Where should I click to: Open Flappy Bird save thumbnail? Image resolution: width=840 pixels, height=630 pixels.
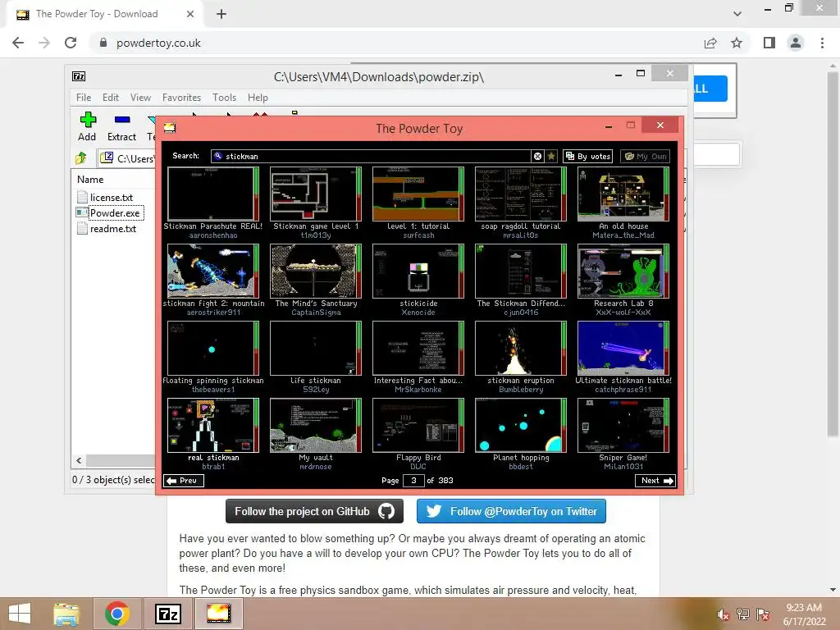click(418, 426)
